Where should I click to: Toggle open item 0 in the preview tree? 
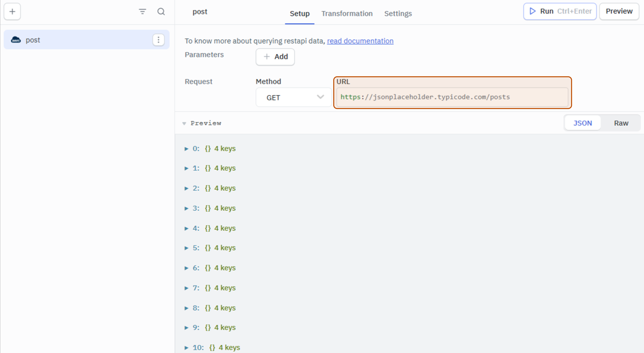point(186,148)
